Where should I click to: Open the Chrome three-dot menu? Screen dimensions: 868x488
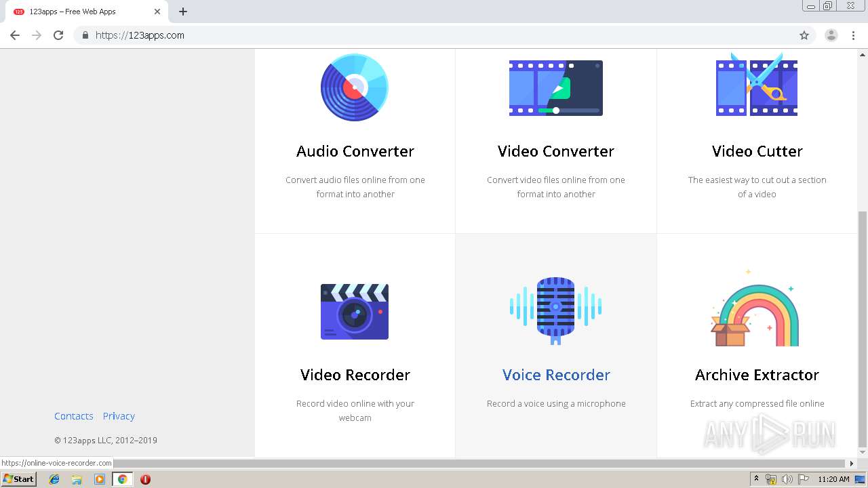(x=853, y=35)
